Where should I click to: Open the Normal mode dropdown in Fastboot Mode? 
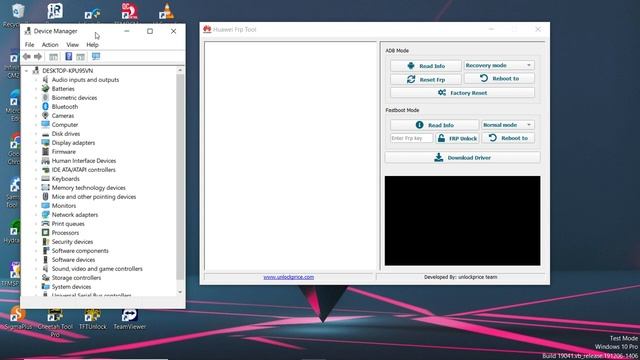click(x=507, y=125)
